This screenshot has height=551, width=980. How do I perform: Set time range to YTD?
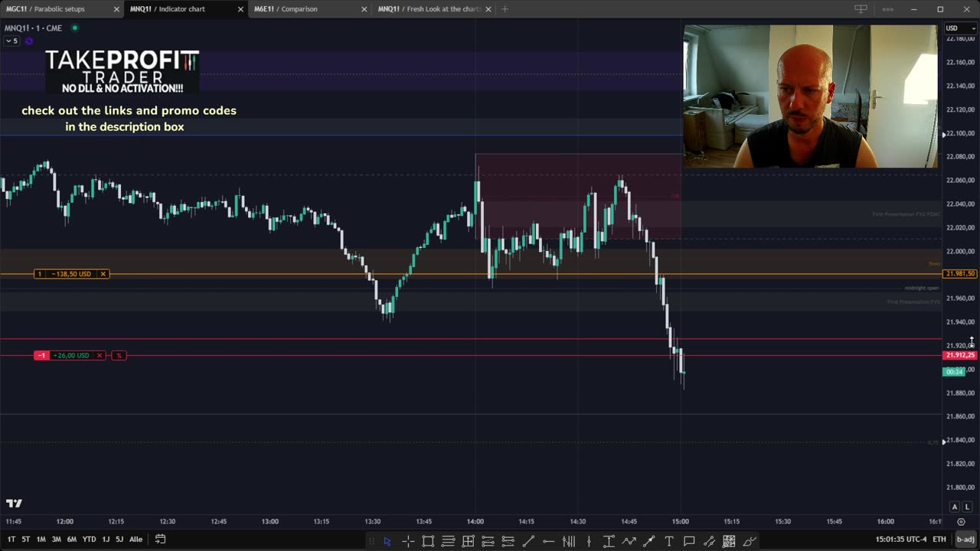point(89,540)
